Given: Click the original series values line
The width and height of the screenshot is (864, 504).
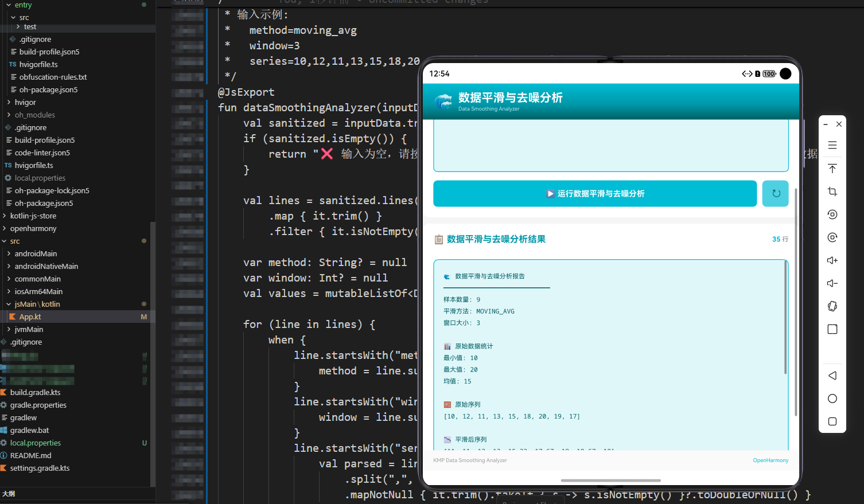Looking at the screenshot, I should (x=512, y=416).
